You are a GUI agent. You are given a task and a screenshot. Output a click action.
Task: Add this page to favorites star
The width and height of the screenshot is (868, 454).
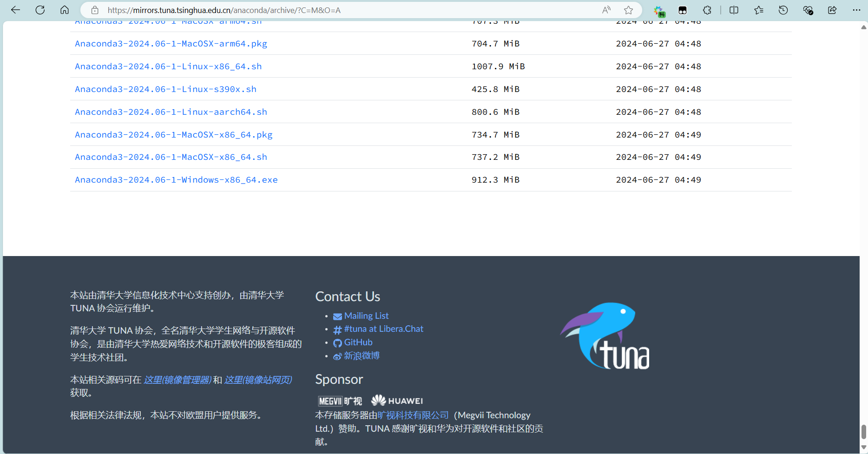coord(629,10)
